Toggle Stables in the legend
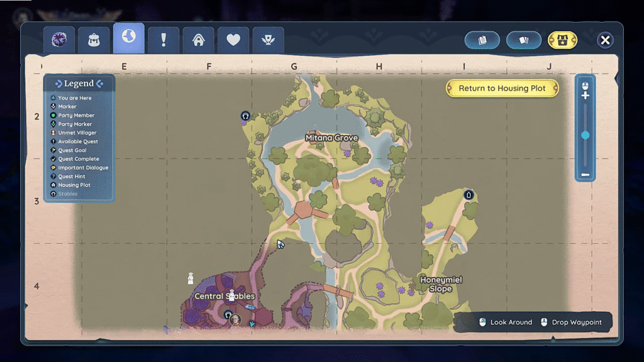Screen dimensions: 644x362 (68, 194)
